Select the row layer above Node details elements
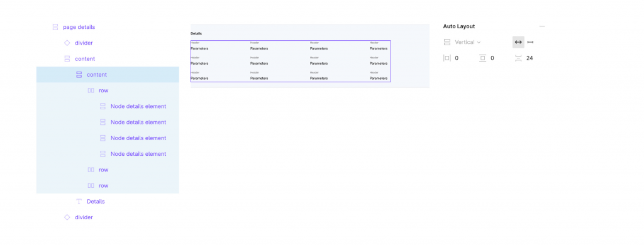This screenshot has width=644, height=245. 104,90
